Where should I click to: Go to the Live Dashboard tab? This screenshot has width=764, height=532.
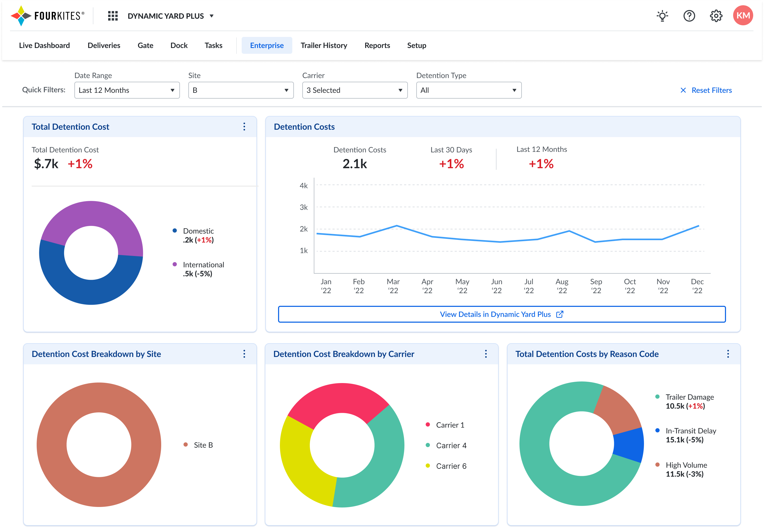(x=44, y=45)
